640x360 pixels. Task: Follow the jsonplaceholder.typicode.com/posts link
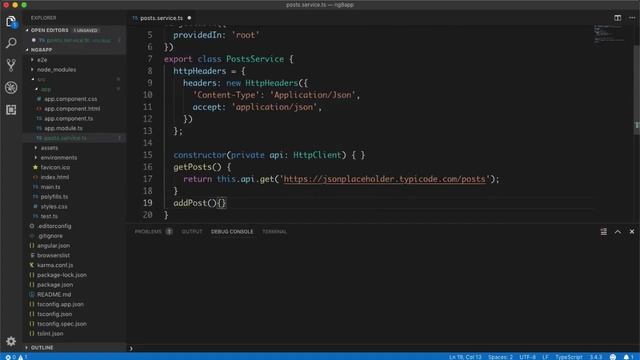coord(384,179)
